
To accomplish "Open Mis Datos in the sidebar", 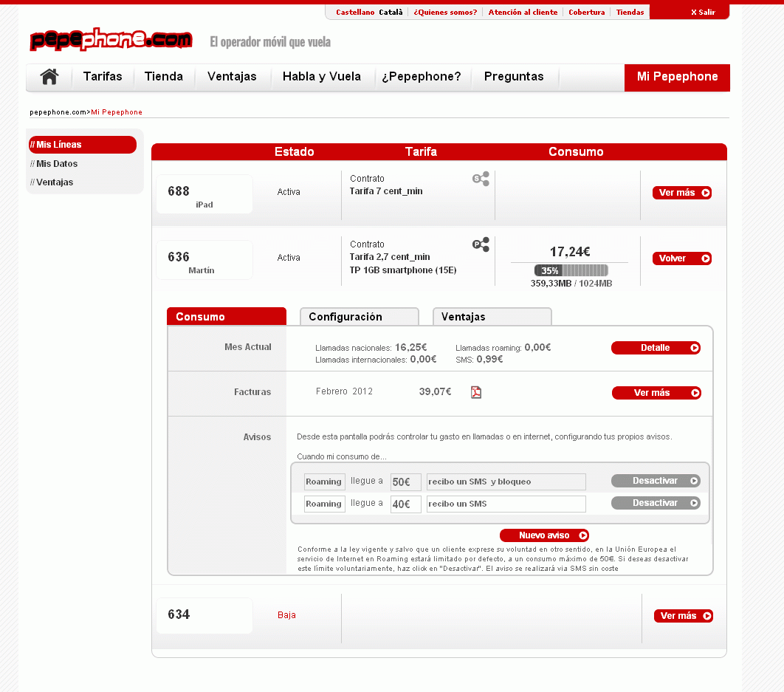I will (x=54, y=164).
